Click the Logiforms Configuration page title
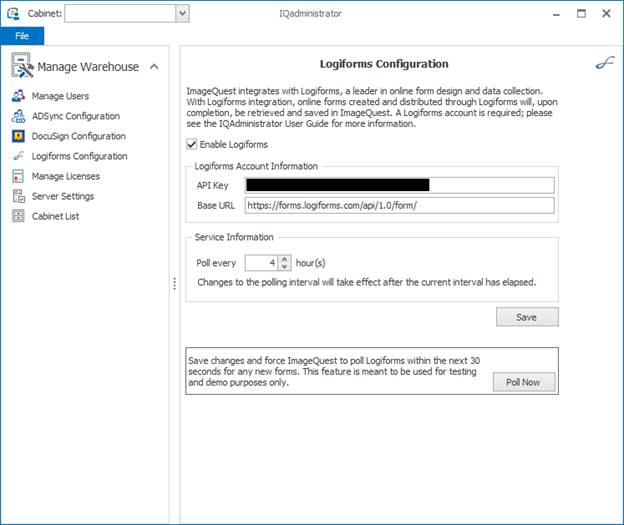Screen dimensions: 624x525 384,64
